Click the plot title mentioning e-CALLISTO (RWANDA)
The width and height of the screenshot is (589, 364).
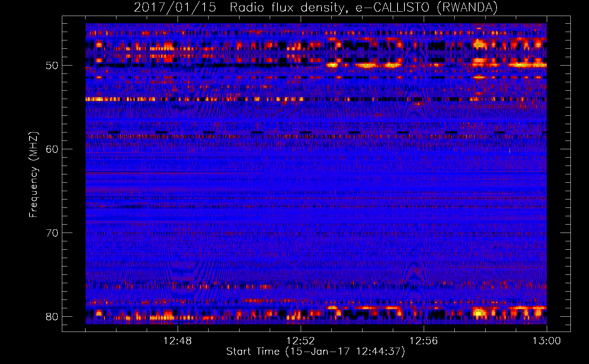[x=316, y=7]
